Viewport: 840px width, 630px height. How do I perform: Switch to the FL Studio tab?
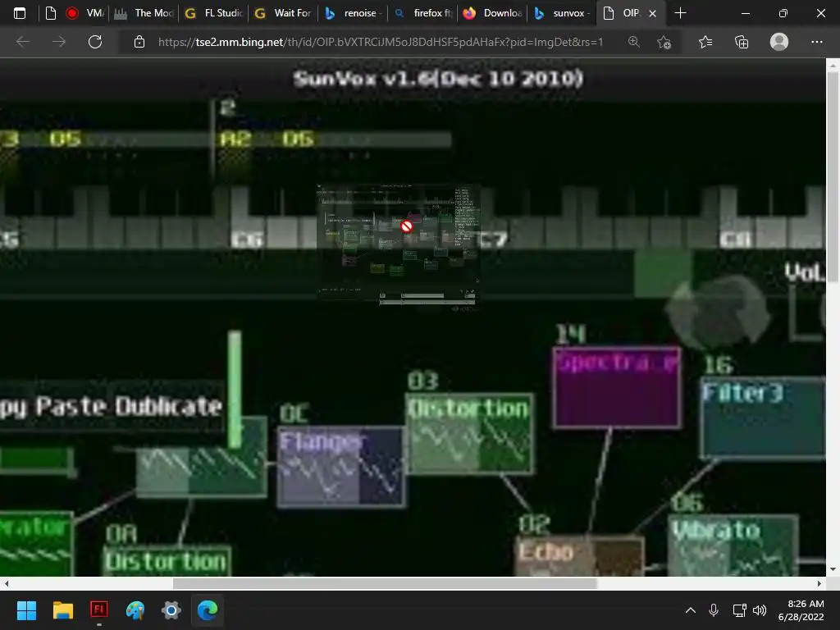coord(214,13)
